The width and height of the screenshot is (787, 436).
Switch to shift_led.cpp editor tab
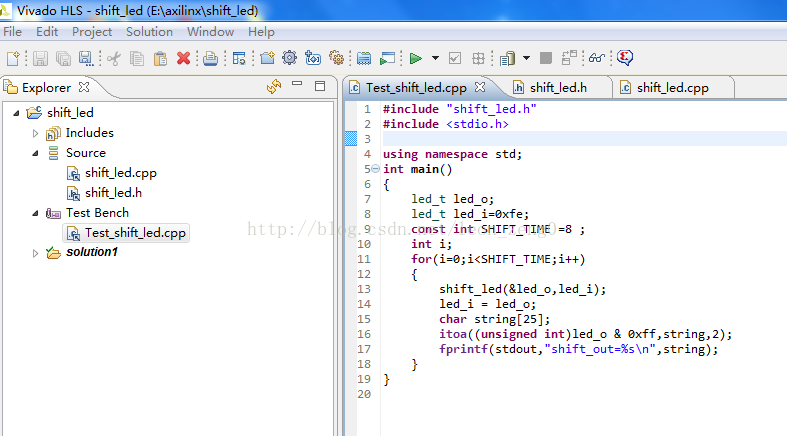673,88
